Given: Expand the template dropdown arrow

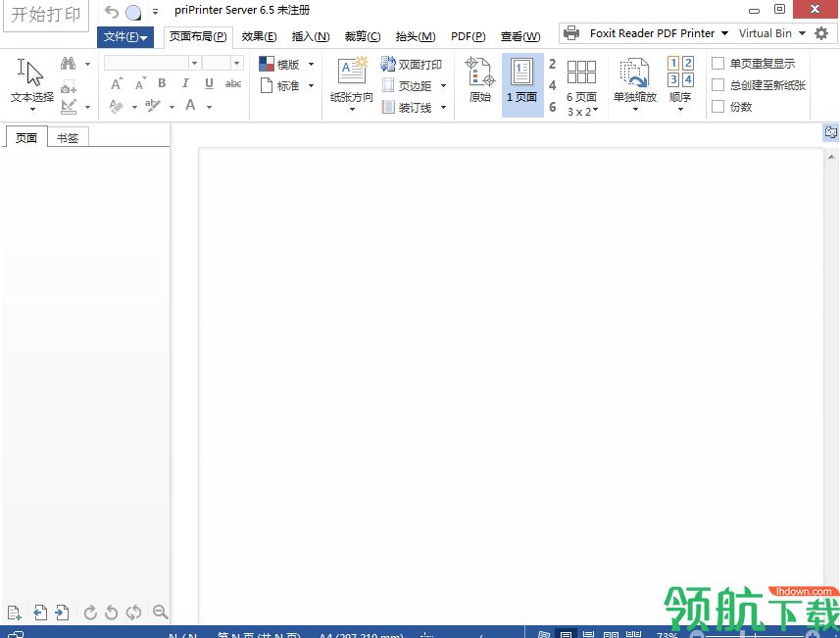Looking at the screenshot, I should [312, 65].
